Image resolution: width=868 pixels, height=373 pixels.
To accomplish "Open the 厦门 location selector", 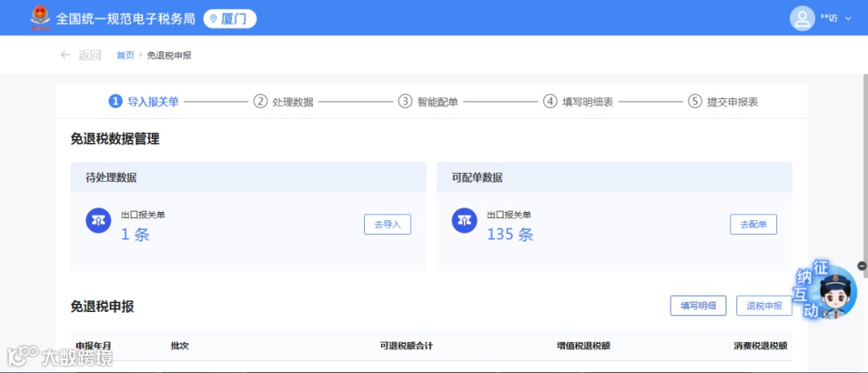I will pyautogui.click(x=230, y=18).
